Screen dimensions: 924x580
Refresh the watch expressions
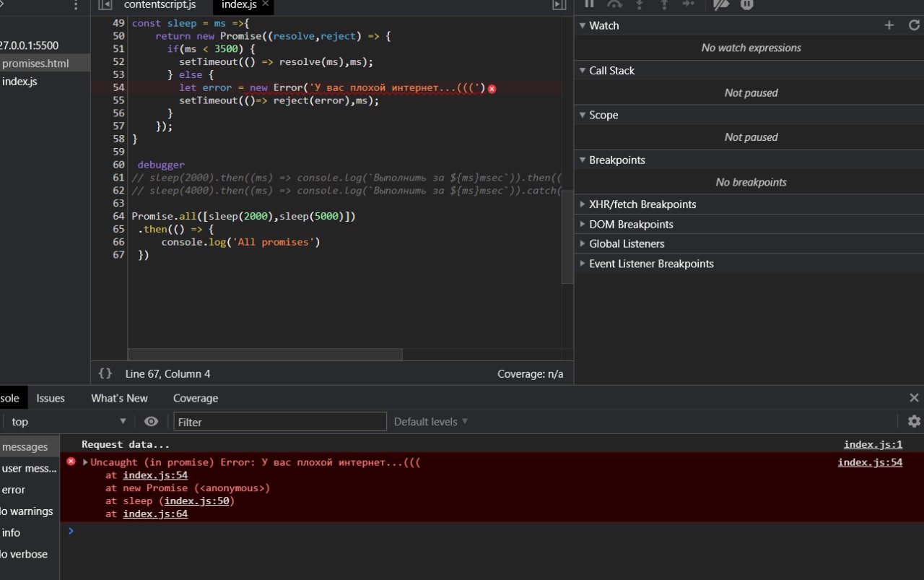coord(914,25)
